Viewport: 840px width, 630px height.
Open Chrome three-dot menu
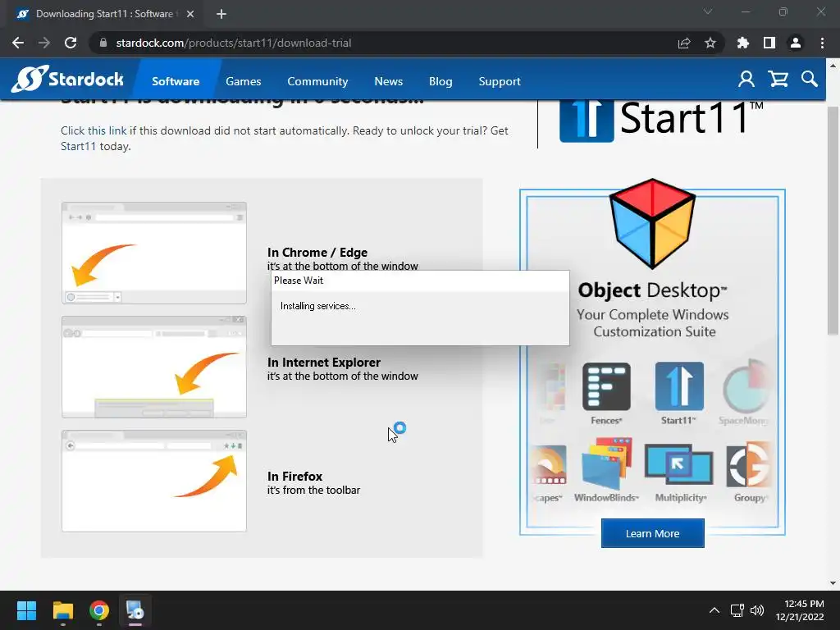822,43
